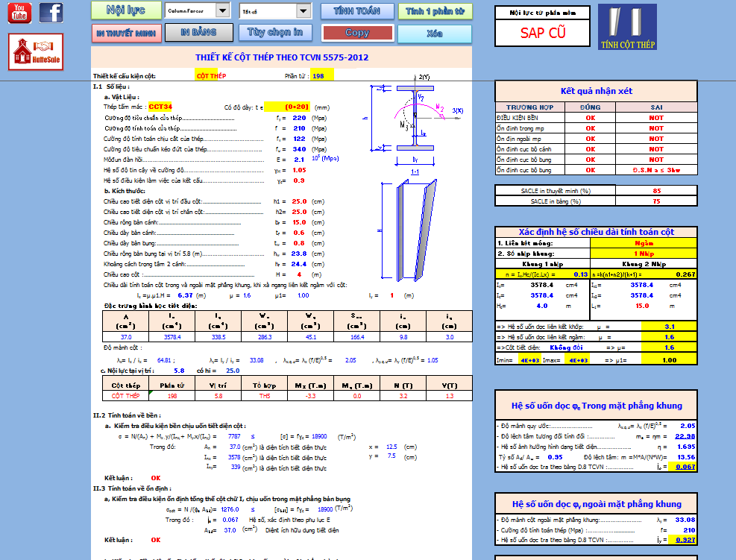Select the flange width bf value 15.0
This screenshot has height=560, width=736.
point(299,222)
